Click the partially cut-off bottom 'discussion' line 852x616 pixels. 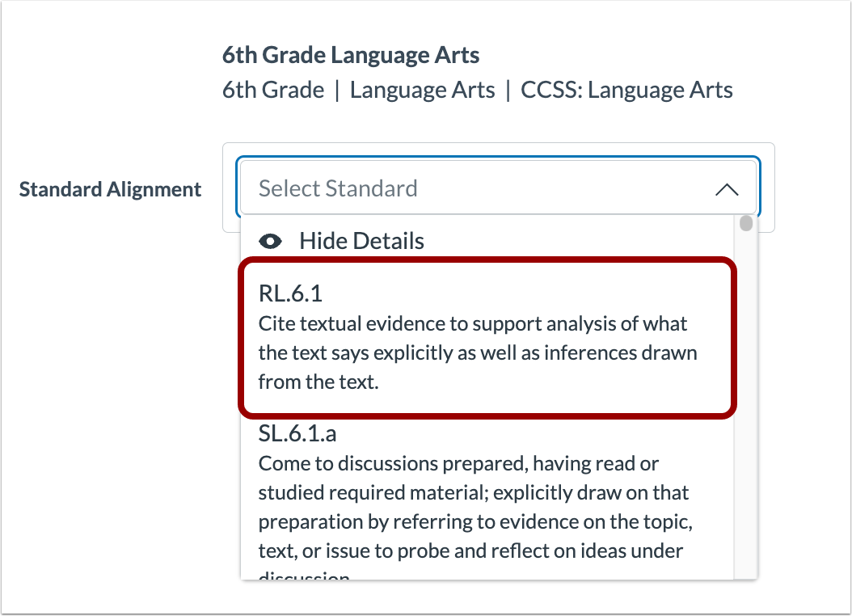pyautogui.click(x=304, y=576)
